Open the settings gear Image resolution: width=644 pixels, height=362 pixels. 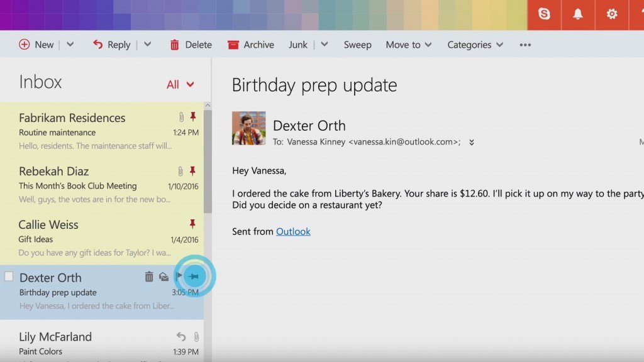point(611,14)
